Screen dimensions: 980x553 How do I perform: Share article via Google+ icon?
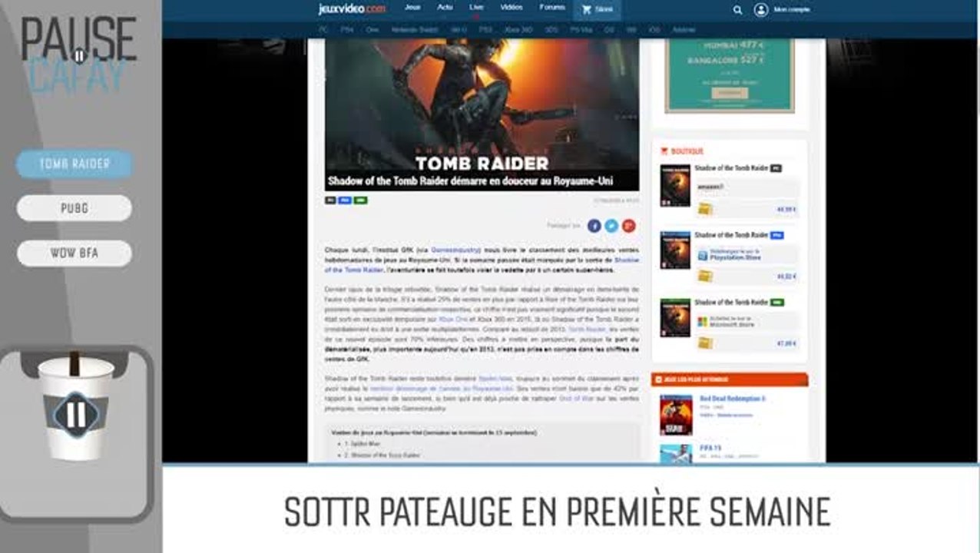pos(629,226)
